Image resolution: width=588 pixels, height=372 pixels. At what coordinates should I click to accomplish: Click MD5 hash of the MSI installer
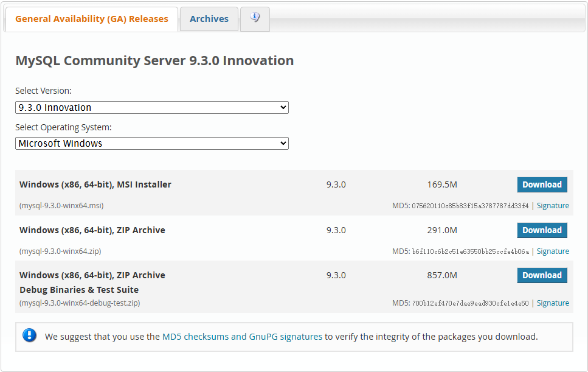tap(470, 206)
